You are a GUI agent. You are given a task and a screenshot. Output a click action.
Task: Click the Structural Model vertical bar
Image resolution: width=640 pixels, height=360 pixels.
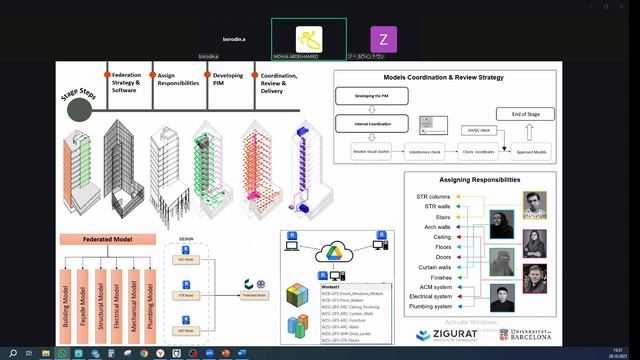coord(100,306)
